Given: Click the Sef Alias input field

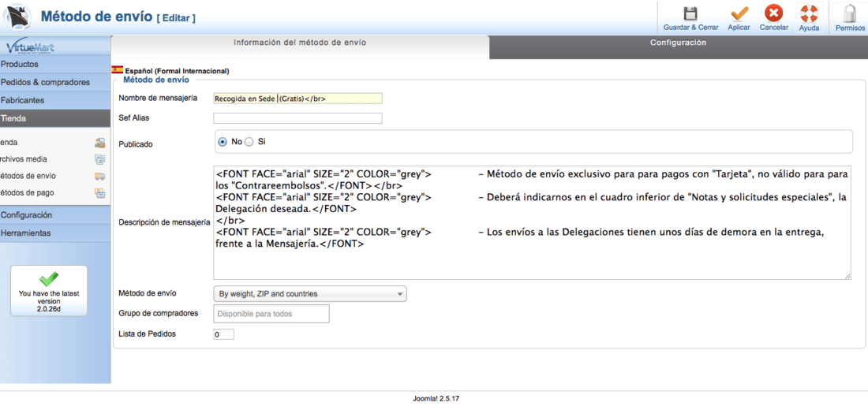Looking at the screenshot, I should pos(297,118).
